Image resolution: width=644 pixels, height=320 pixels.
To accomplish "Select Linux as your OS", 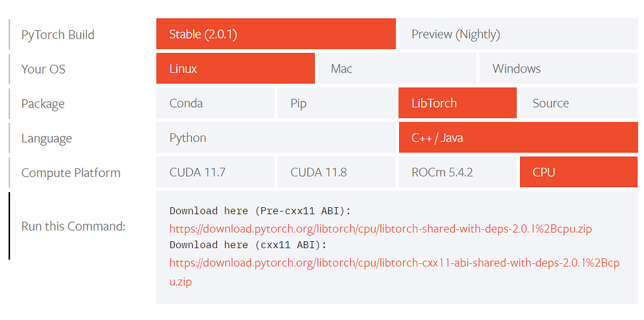I will pyautogui.click(x=235, y=69).
